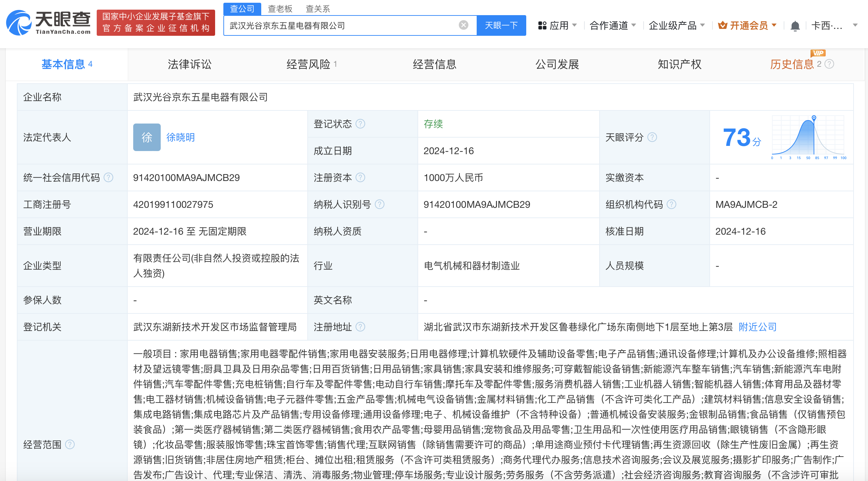
Task: Click help icon beside 经营范围
Action: click(x=70, y=445)
